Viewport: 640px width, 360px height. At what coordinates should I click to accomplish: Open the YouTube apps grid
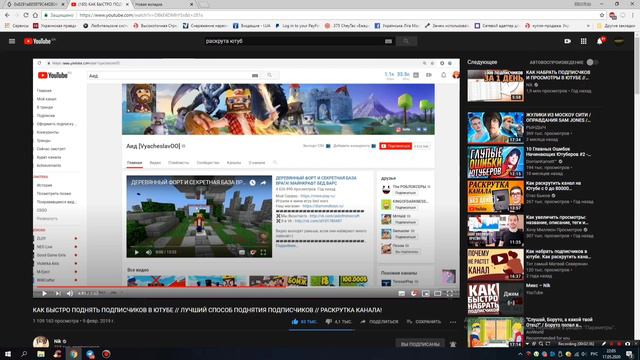[x=584, y=41]
